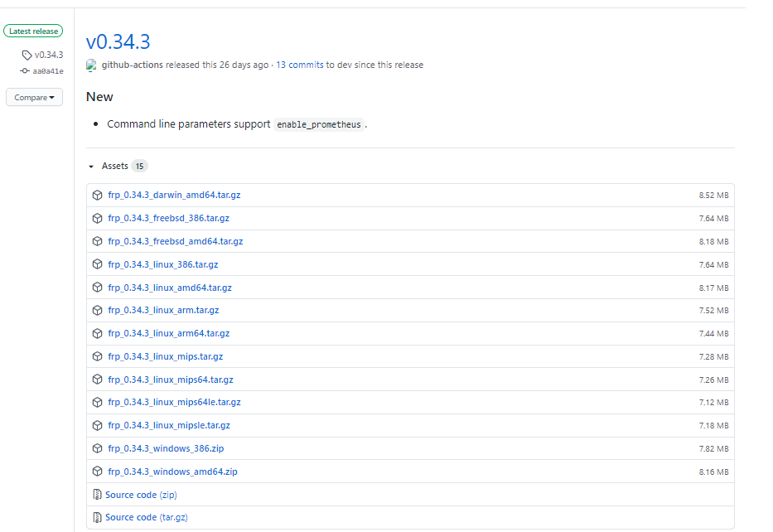Screen dimensions: 773x532
Task: Click the github-actions author name
Action: click(x=132, y=65)
